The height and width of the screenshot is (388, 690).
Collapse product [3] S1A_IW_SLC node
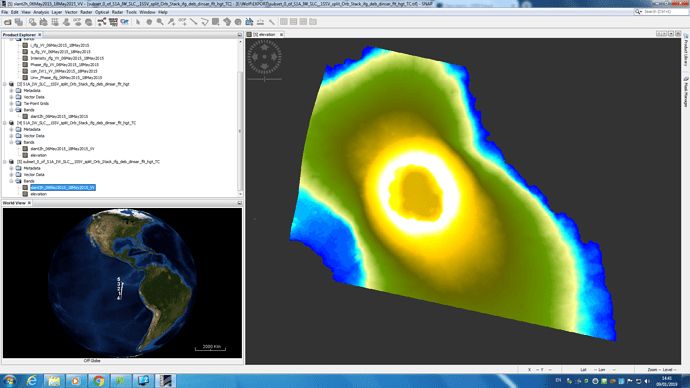(x=5, y=84)
